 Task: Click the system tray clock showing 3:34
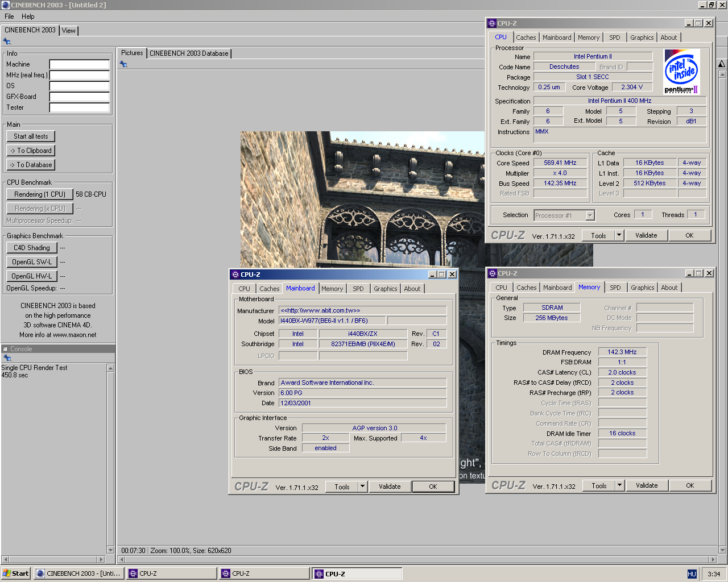click(x=714, y=574)
